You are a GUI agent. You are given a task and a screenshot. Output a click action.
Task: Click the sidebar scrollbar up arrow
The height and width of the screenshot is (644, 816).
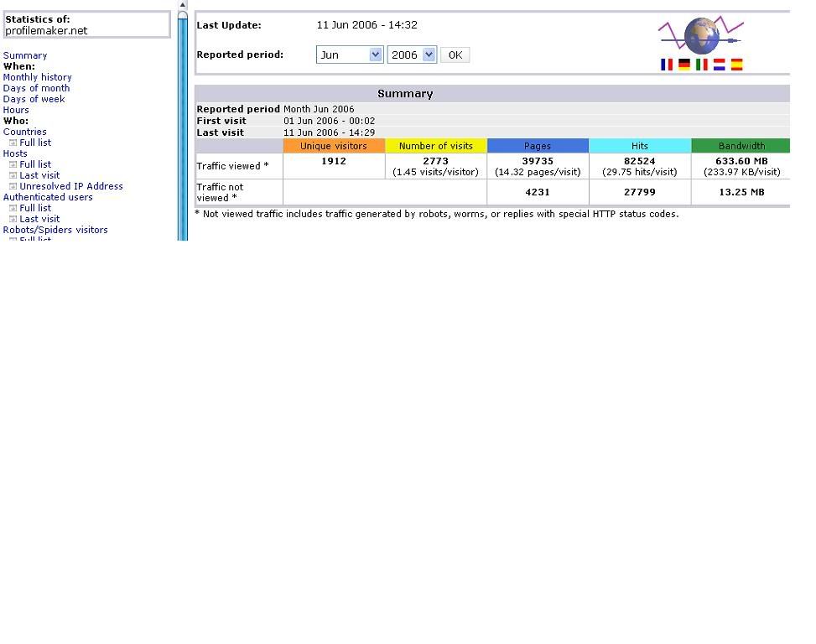tap(183, 5)
